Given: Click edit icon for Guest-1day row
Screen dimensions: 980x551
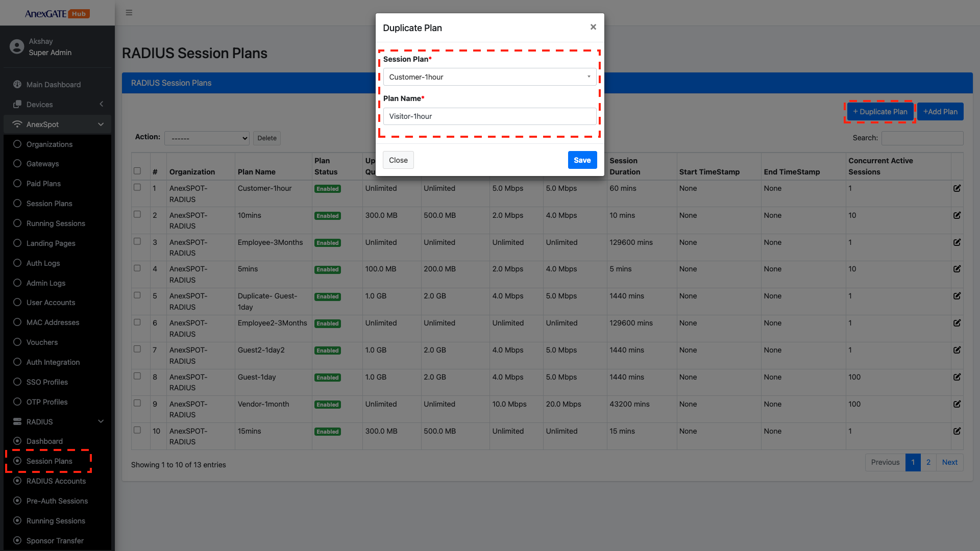Looking at the screenshot, I should [957, 377].
